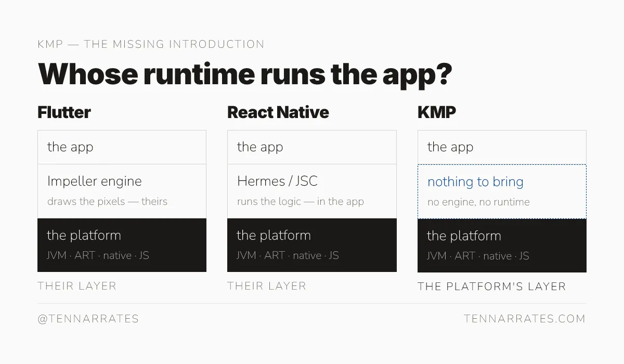Click 'JVM · ART · native · JS' under React Native
624x364 pixels.
[288, 256]
